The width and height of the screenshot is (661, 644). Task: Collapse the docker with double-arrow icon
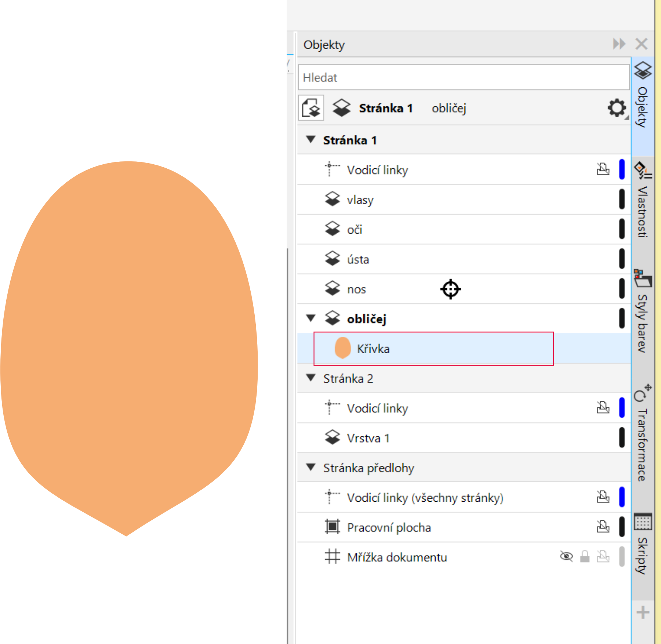[619, 44]
